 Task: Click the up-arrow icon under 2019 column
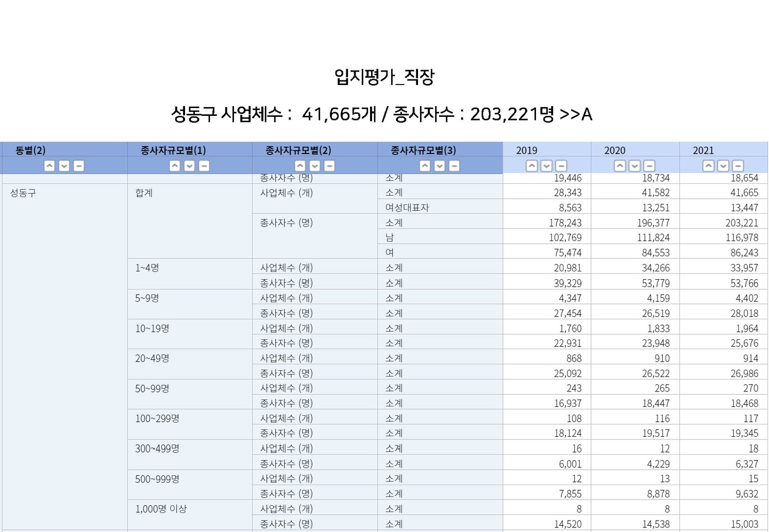coord(532,166)
